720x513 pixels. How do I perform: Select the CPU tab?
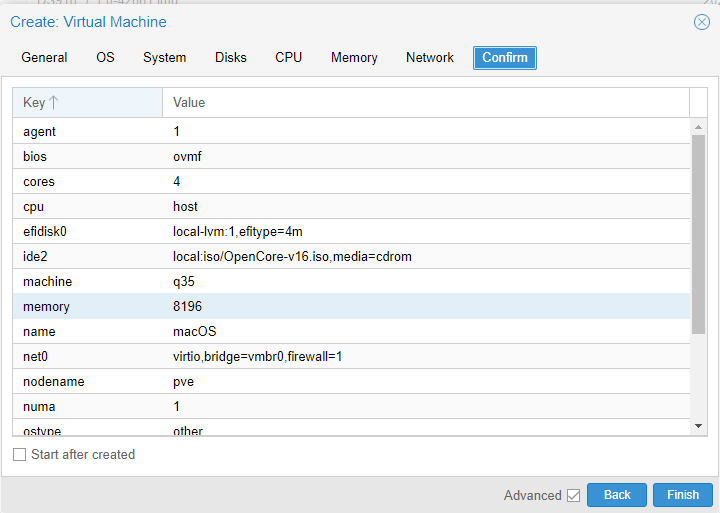pyautogui.click(x=289, y=58)
